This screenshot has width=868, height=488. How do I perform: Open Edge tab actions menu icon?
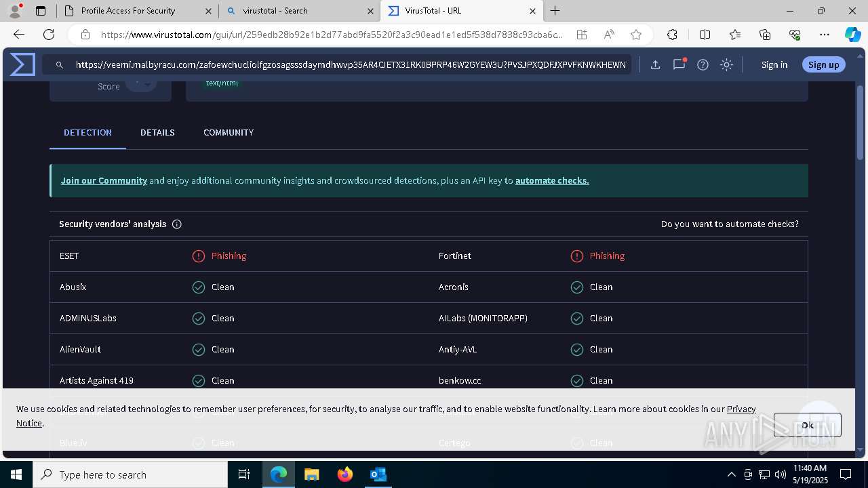(41, 11)
